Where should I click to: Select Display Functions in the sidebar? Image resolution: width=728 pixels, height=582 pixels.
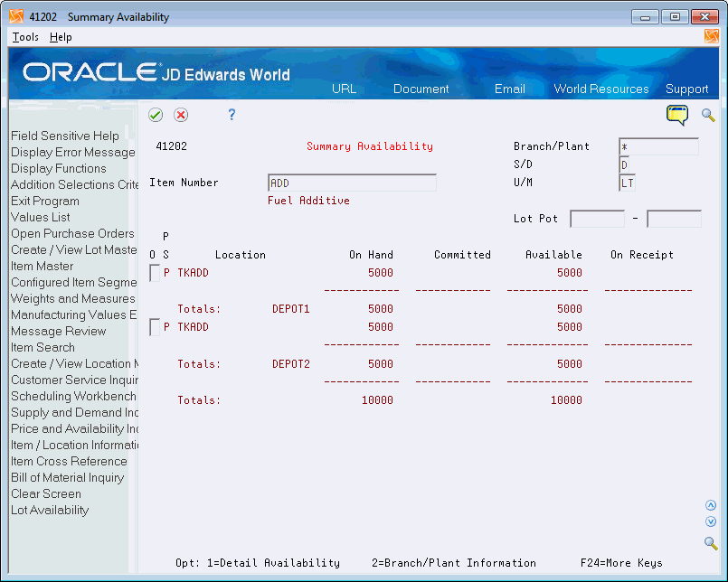[59, 168]
